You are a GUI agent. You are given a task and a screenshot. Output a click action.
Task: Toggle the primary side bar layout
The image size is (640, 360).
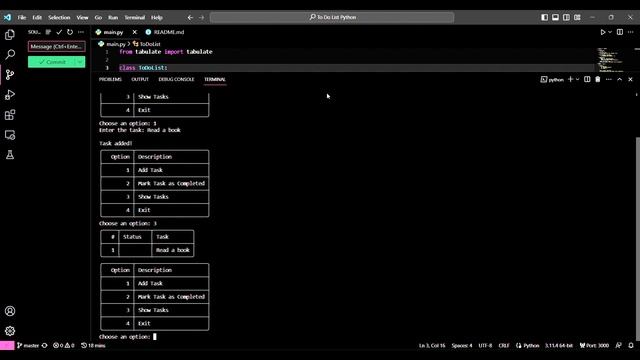tap(544, 17)
